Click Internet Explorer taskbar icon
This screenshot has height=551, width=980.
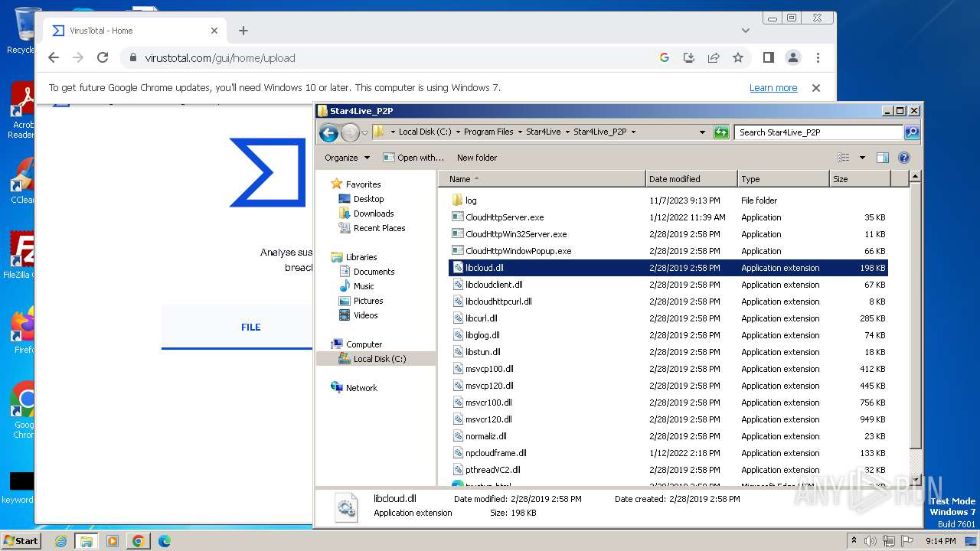click(60, 541)
